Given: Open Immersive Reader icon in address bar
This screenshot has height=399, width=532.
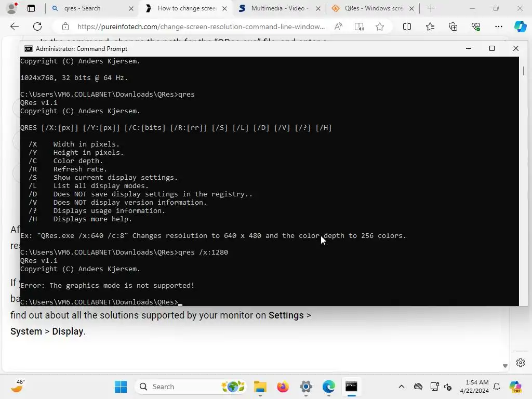Looking at the screenshot, I should (359, 26).
